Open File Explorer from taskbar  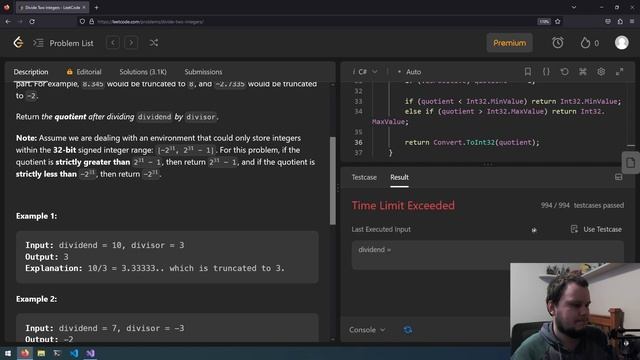[41, 353]
